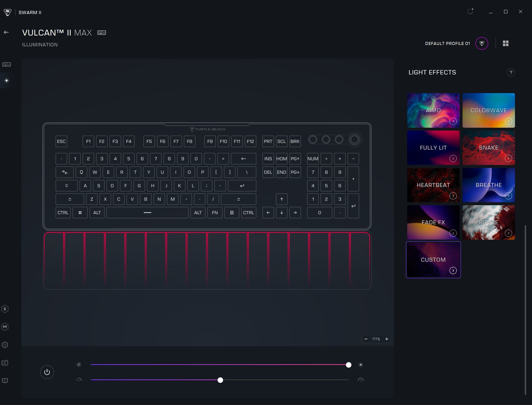Zoom out with the minus button

pyautogui.click(x=366, y=339)
